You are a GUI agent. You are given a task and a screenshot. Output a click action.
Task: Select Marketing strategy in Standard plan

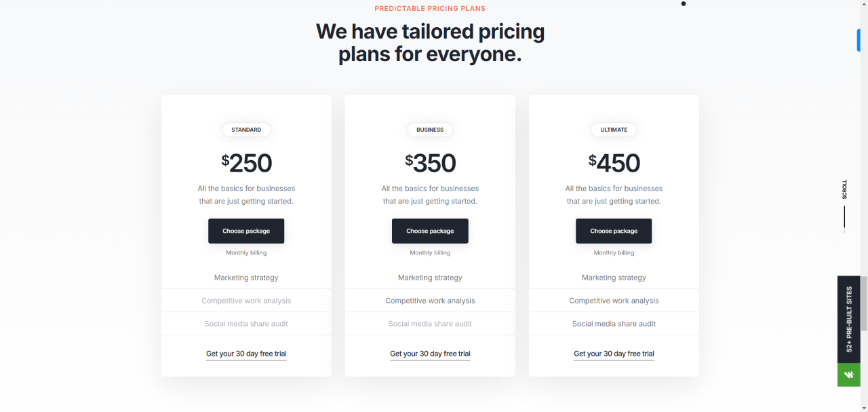(246, 278)
